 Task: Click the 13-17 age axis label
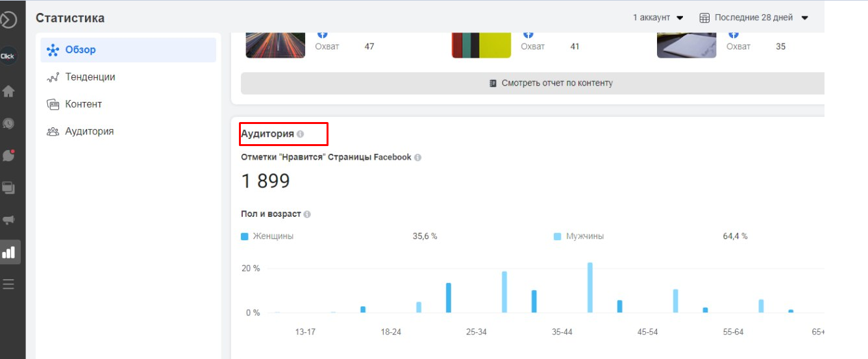click(x=305, y=332)
